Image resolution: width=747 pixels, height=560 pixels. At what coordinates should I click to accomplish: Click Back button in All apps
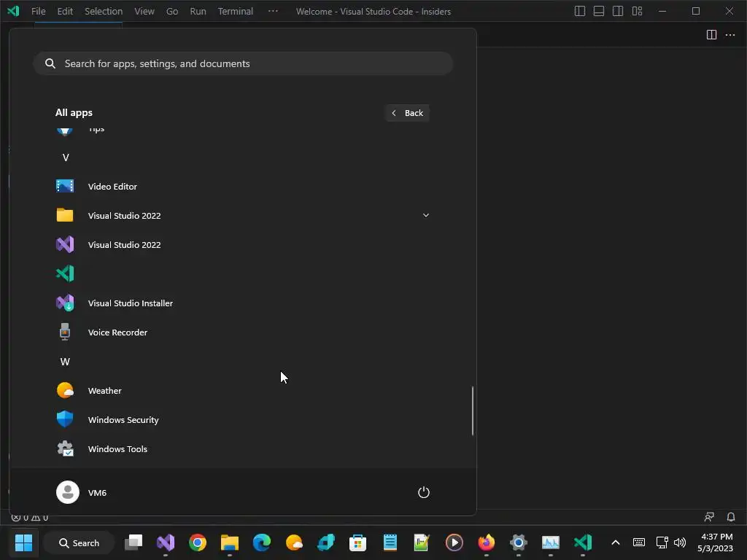point(407,113)
